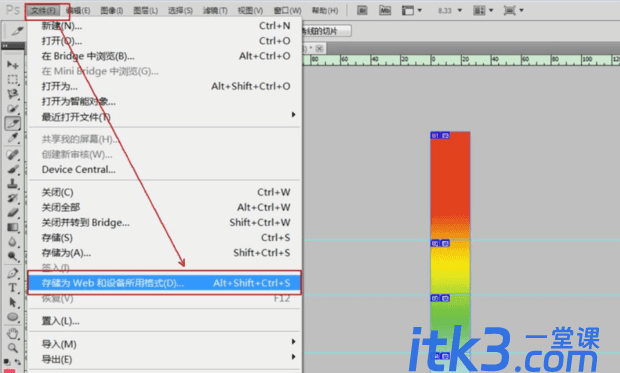
Task: Launch Bridge with the Br icon
Action: [x=362, y=10]
